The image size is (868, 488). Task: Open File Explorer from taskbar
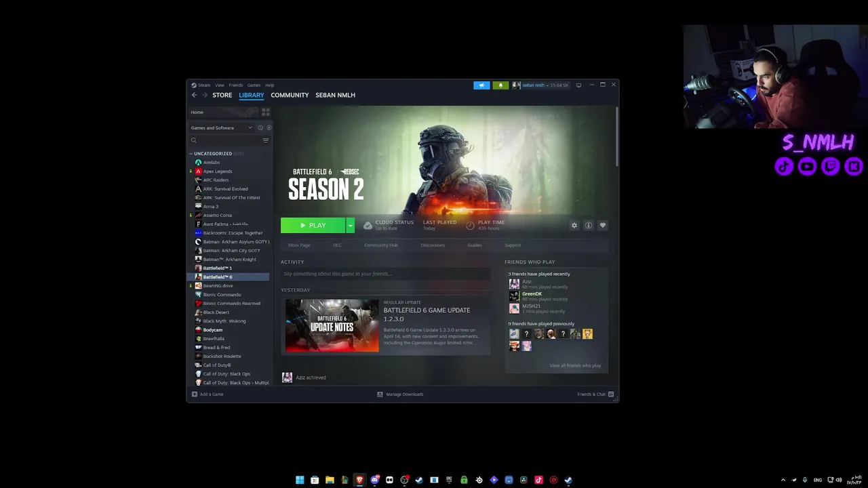(330, 480)
